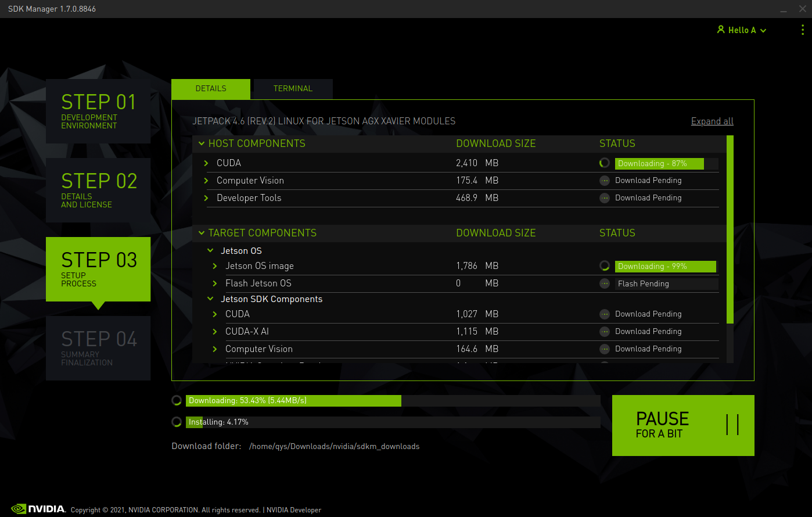Click Download Pending text for Developer Tools
Image resolution: width=812 pixels, height=517 pixels.
(648, 198)
